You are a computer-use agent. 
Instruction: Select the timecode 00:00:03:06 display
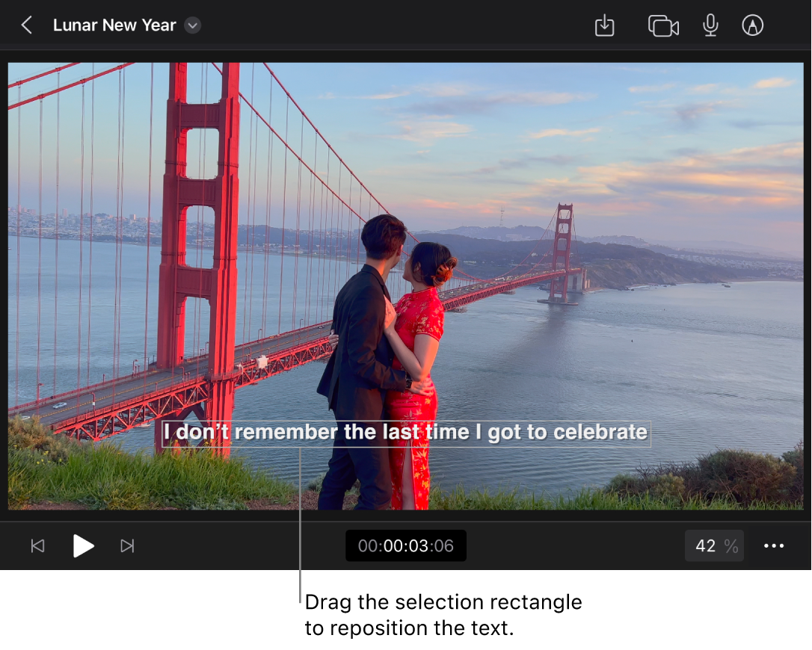405,545
